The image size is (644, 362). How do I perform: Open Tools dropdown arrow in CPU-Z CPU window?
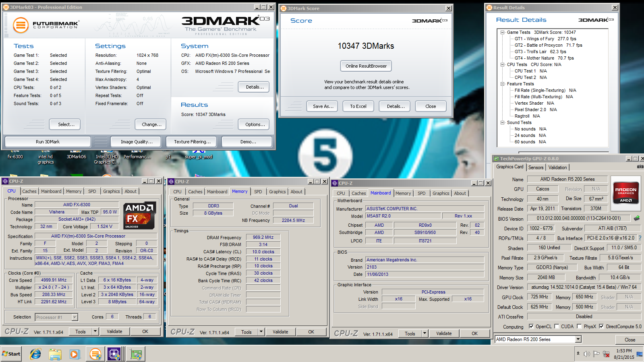[x=95, y=331]
